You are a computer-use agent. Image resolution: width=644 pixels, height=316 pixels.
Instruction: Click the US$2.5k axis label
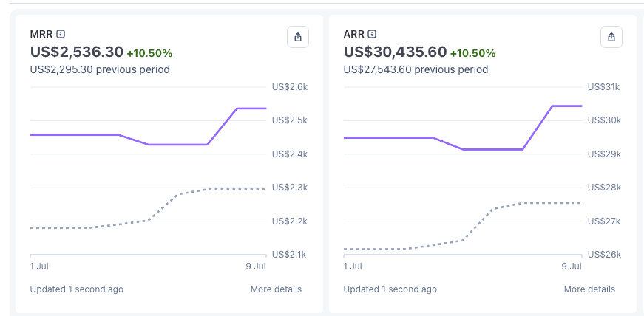(289, 120)
